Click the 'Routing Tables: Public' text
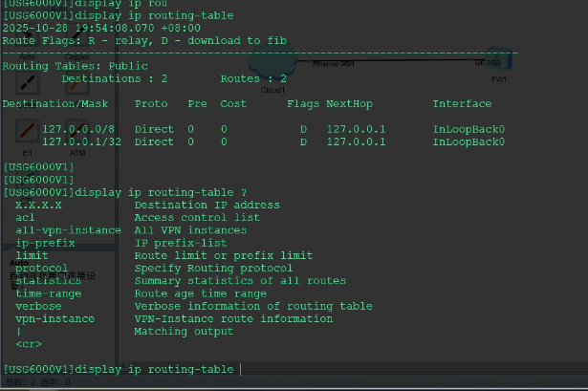Viewport: 588px width, 391px height. (75, 66)
